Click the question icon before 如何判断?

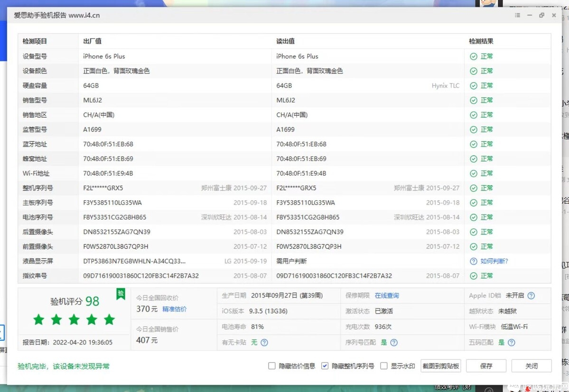pyautogui.click(x=474, y=261)
